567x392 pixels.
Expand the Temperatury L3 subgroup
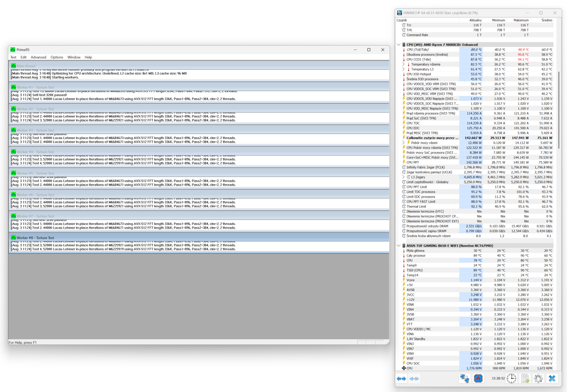coord(403,69)
